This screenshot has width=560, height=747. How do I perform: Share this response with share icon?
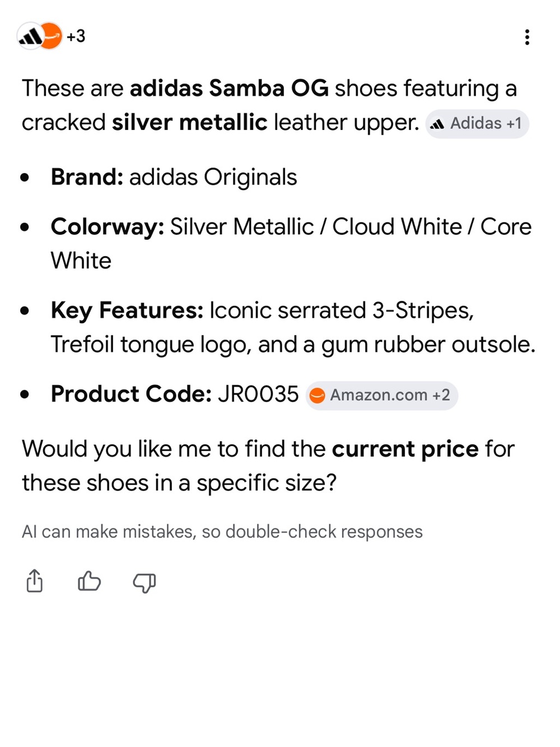35,581
